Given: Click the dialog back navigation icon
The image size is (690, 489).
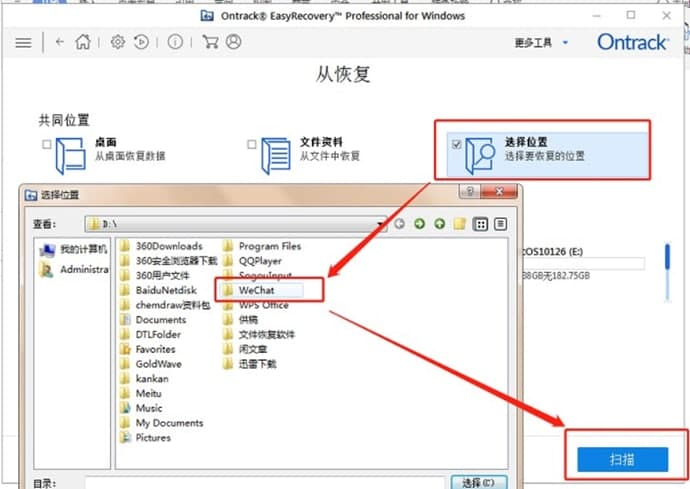Looking at the screenshot, I should pos(400,224).
